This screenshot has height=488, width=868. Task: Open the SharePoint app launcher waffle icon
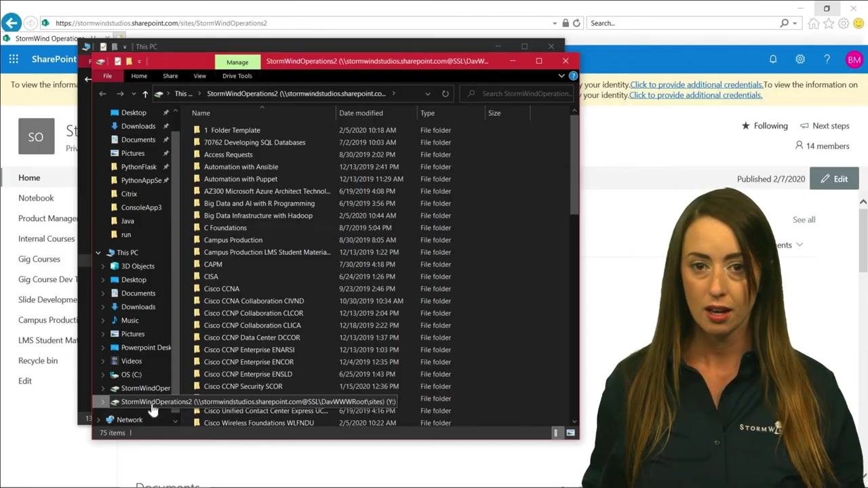[14, 59]
